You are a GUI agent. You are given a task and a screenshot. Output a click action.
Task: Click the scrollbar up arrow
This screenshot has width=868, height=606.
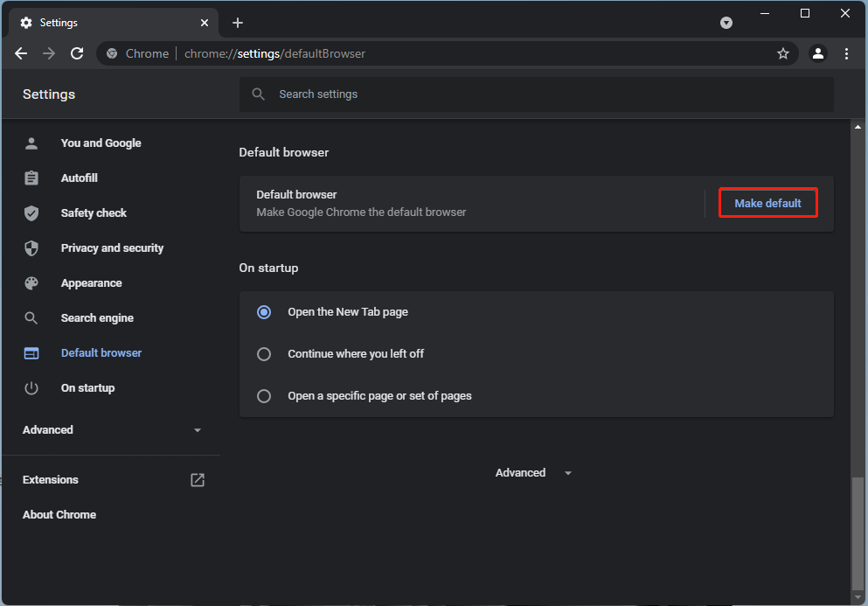(x=858, y=127)
